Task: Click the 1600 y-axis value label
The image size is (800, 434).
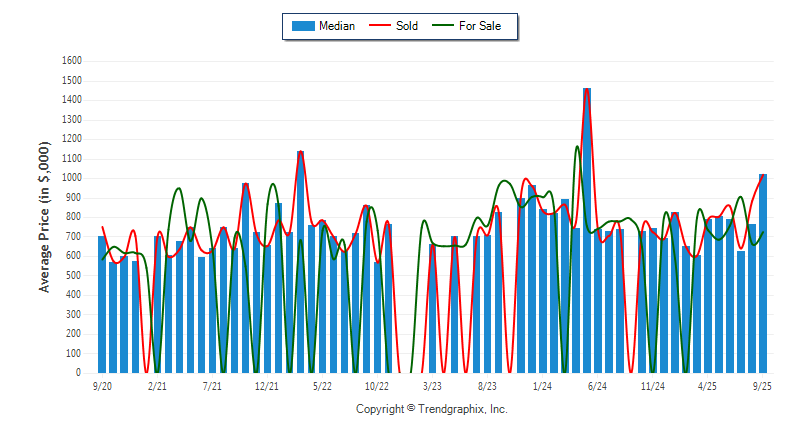Action: (71, 61)
